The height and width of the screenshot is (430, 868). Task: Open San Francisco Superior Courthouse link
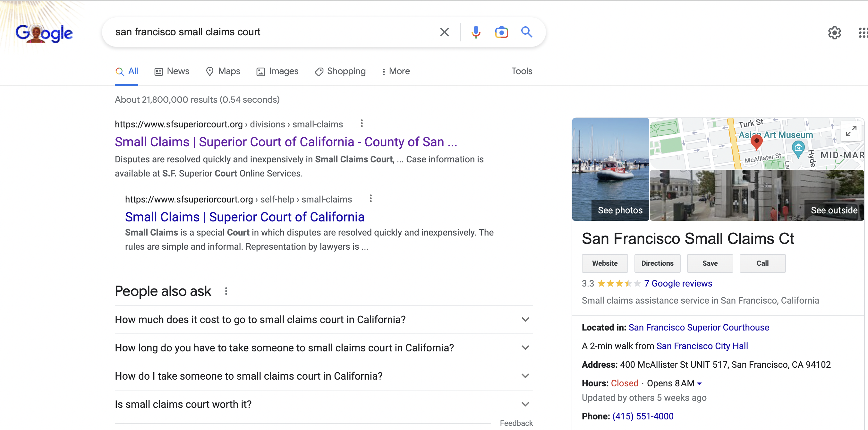699,328
